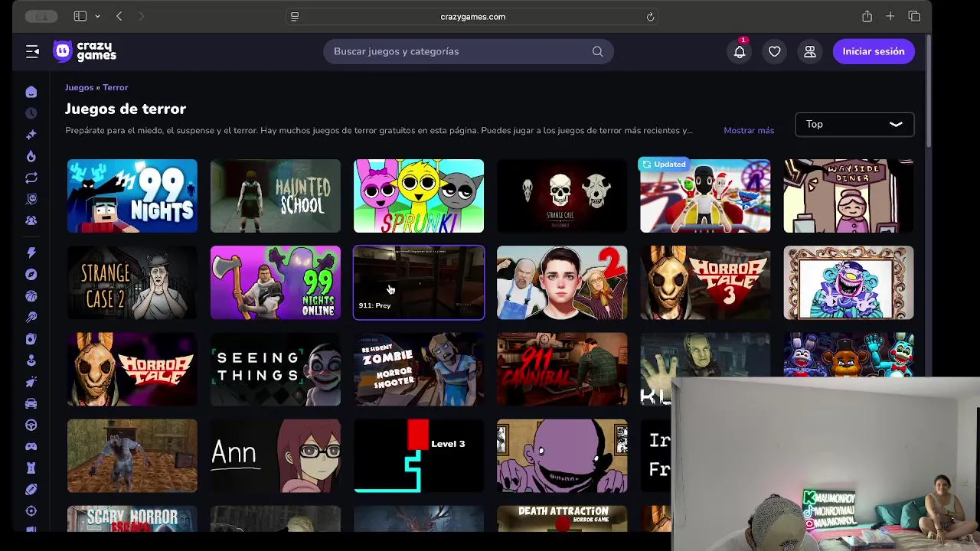Open action lightning-bolt category in sidebar
980x551 pixels.
(31, 253)
